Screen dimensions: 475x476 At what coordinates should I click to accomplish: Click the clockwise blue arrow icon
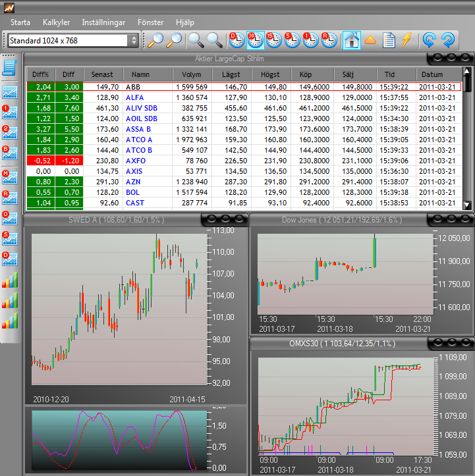click(448, 40)
